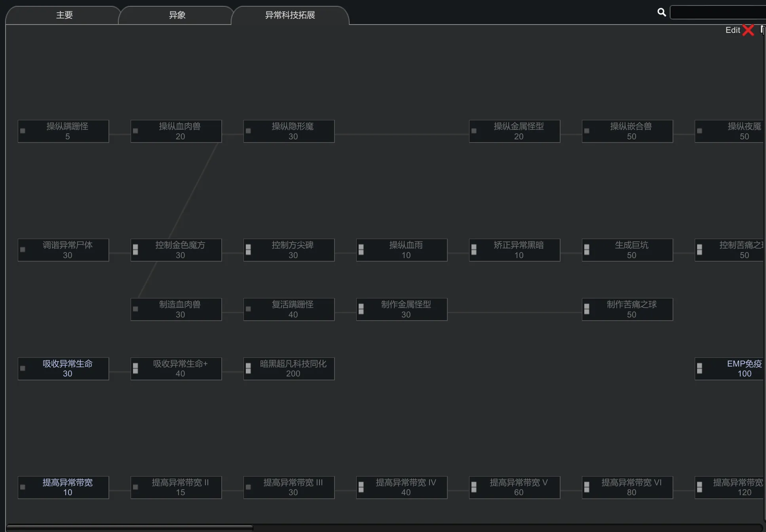Select 复活蹒跚怪 research node

coord(293,309)
